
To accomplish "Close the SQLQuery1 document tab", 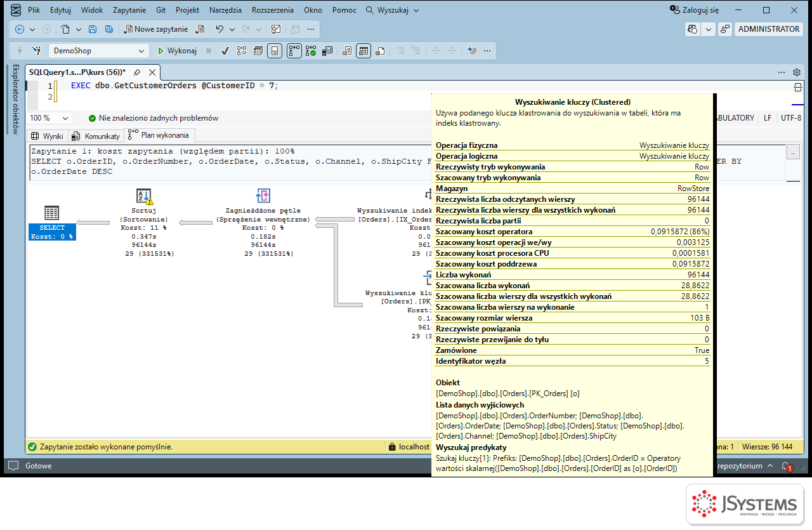I will [152, 72].
